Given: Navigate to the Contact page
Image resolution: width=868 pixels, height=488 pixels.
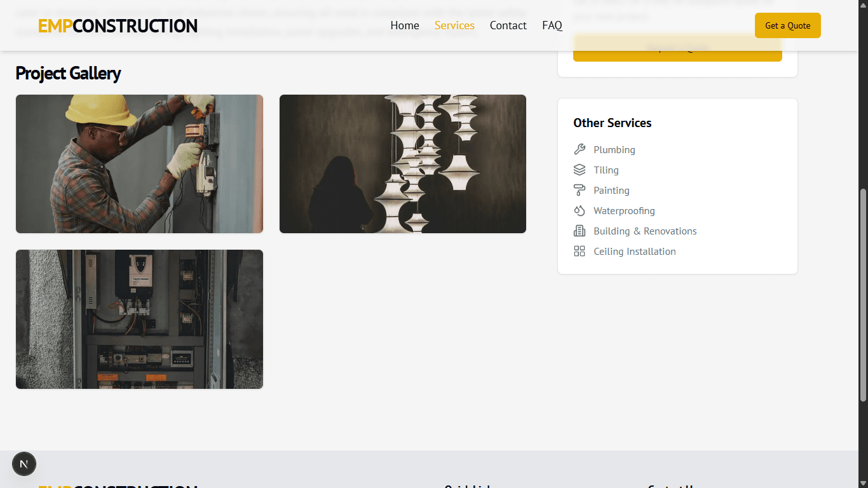Looking at the screenshot, I should (508, 25).
